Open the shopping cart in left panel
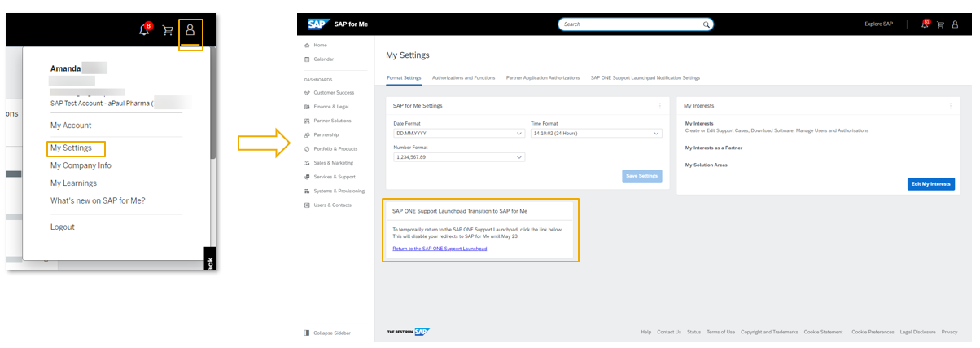 tap(168, 31)
